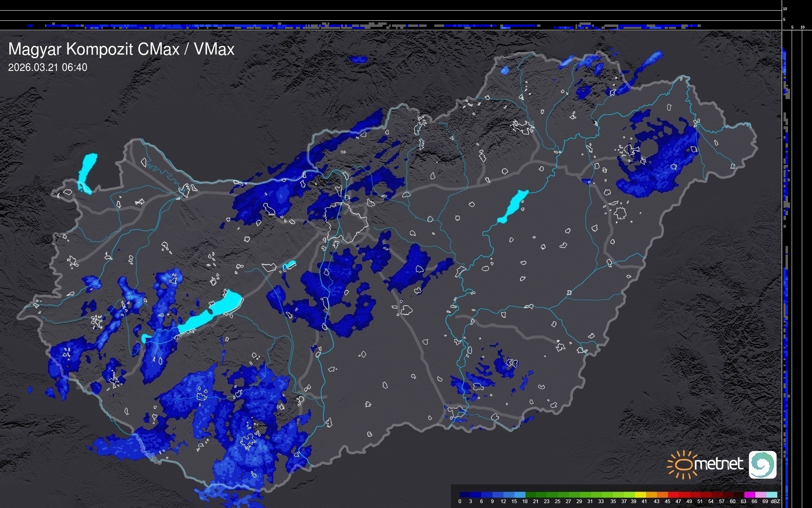Select the orange 41 dBZ legend swatch
The height and width of the screenshot is (508, 812).
click(651, 495)
